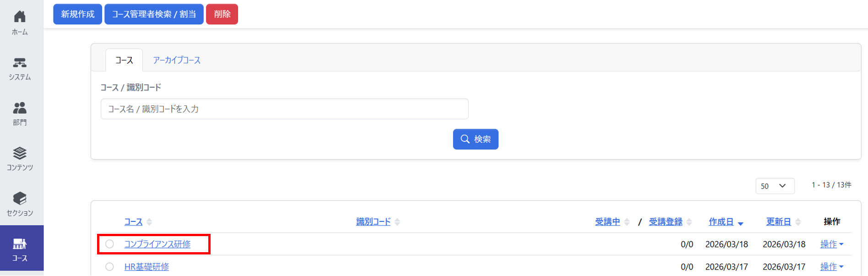
Task: Click the red 削除 button
Action: (222, 14)
